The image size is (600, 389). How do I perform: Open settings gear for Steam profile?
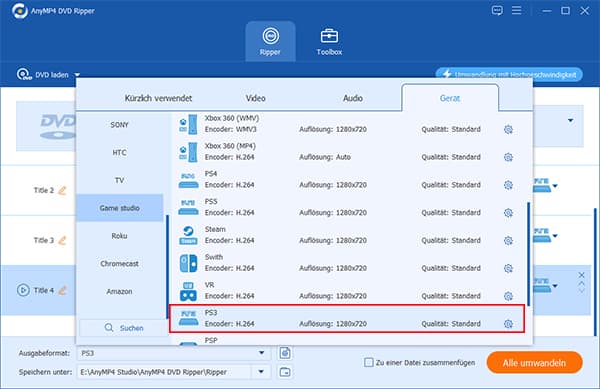[508, 240]
